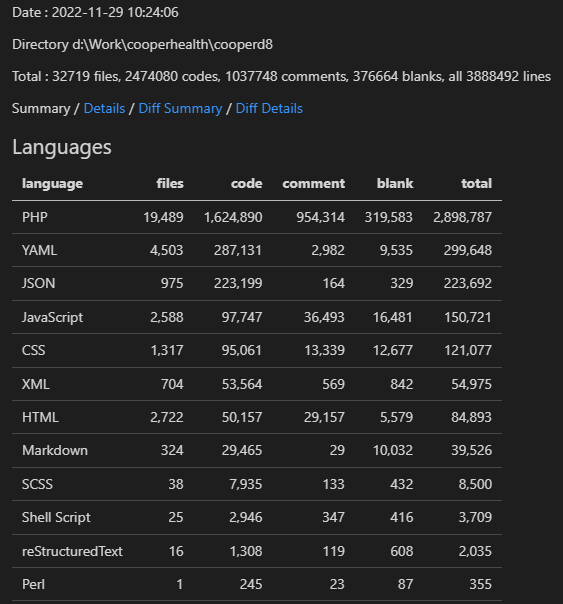Click JSON code value 223,199
Viewport: 563px width, 604px height.
pos(238,284)
